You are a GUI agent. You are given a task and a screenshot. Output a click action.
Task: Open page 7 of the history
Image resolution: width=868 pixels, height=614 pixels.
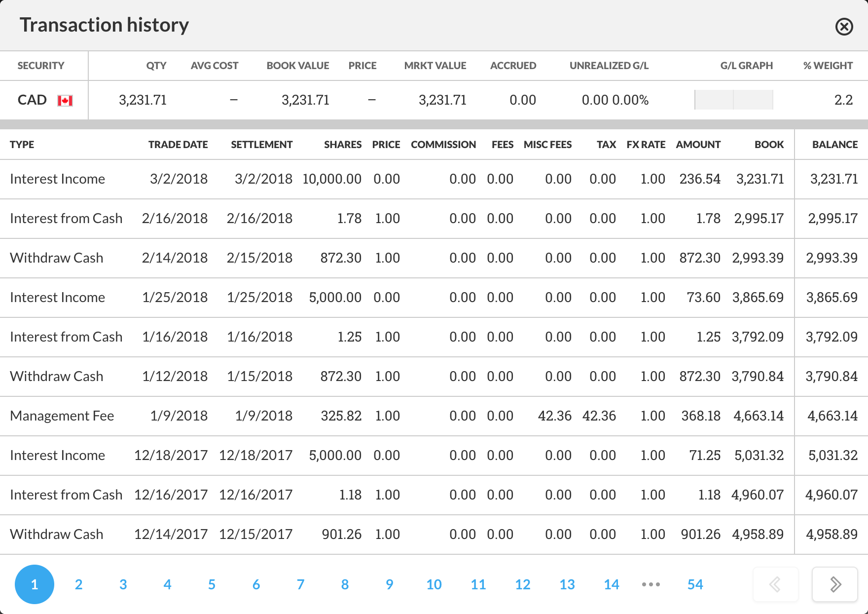click(x=300, y=584)
